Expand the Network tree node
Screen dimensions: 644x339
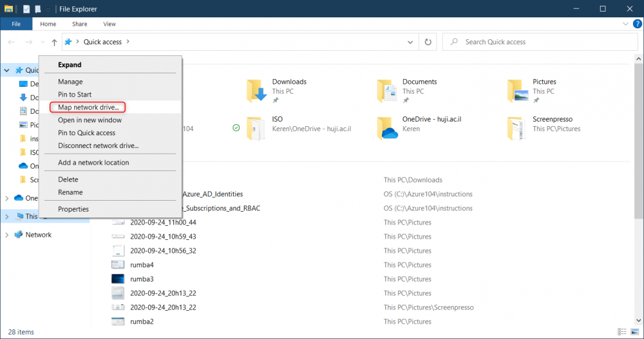(6, 235)
